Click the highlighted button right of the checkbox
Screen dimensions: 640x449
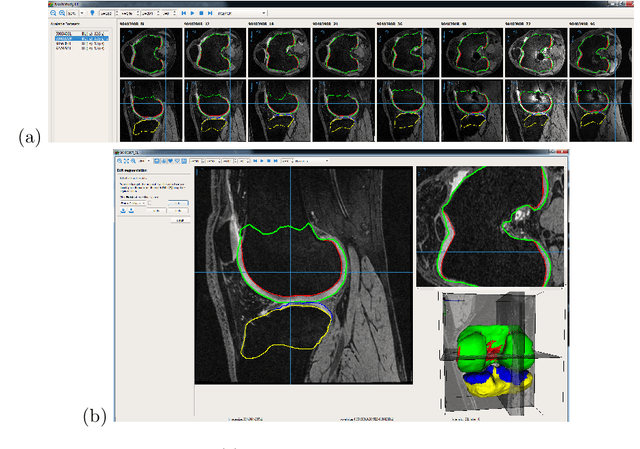[178, 203]
